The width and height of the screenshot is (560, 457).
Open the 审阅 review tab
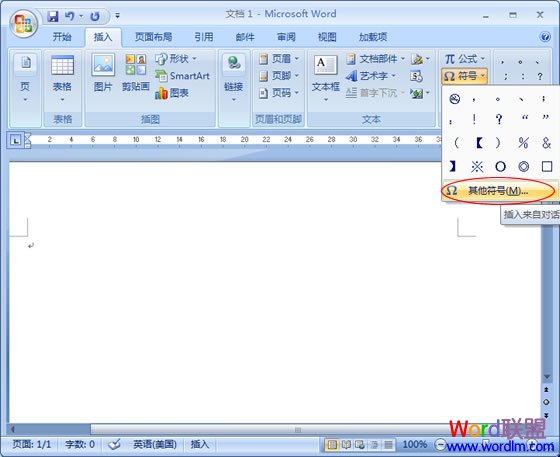tap(286, 37)
